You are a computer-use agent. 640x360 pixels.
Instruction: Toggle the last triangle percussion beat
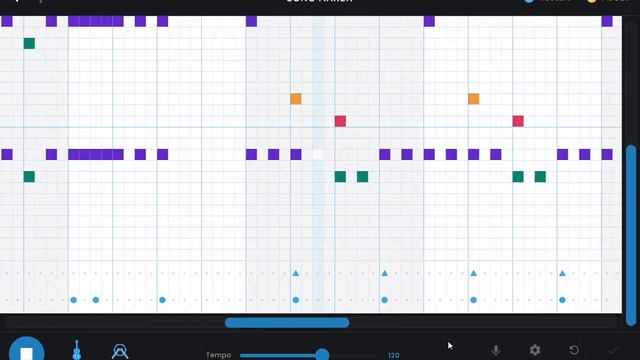pyautogui.click(x=562, y=273)
